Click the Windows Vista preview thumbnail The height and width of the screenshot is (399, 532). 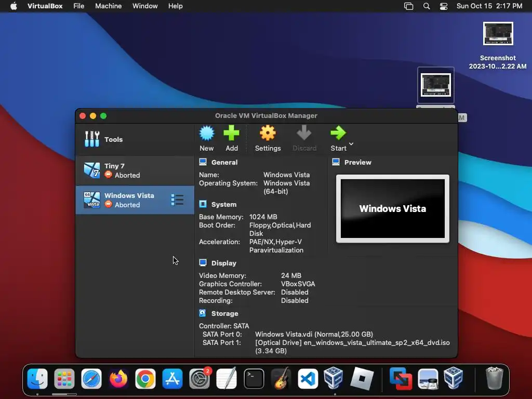pos(393,209)
